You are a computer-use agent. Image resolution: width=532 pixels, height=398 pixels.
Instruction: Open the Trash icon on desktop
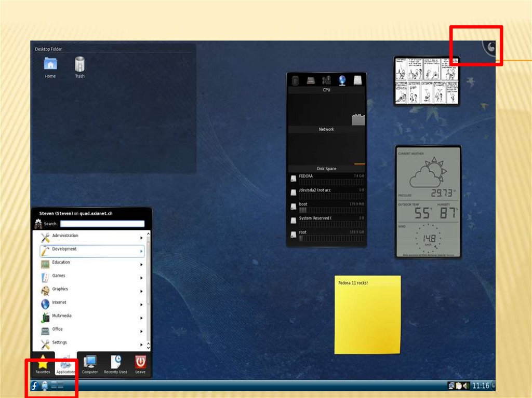[x=79, y=64]
